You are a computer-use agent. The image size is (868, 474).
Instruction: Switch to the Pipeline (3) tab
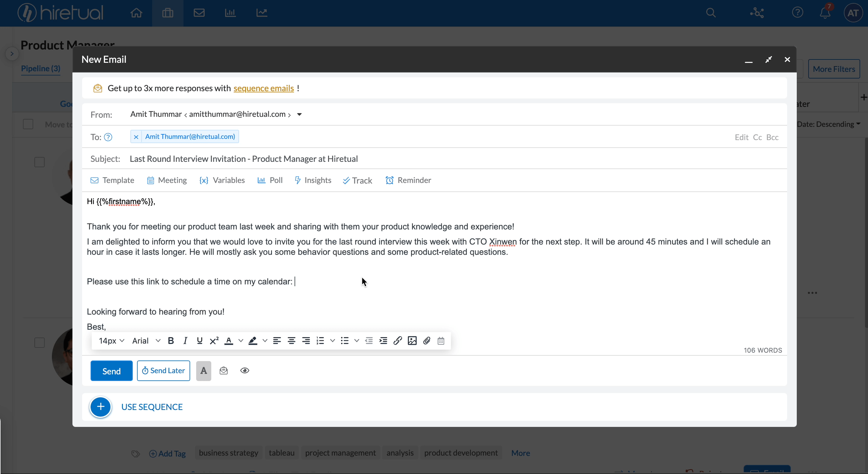[x=40, y=69]
